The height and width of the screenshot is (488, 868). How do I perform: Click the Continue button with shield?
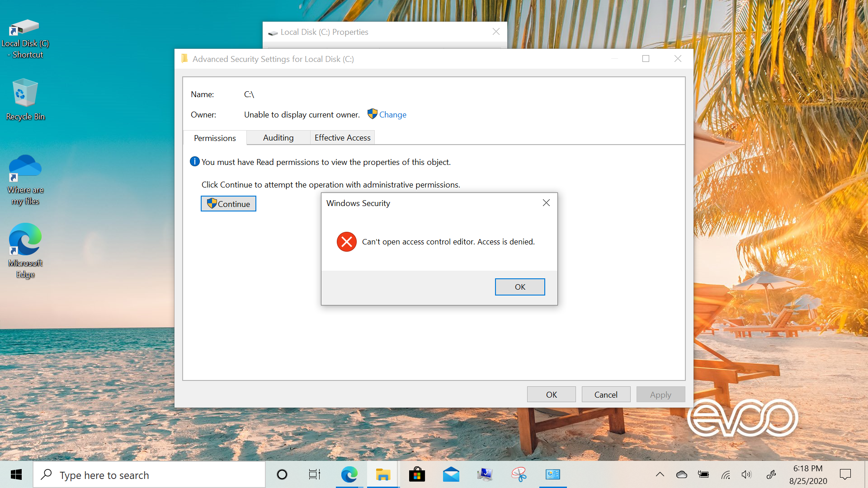pos(228,204)
